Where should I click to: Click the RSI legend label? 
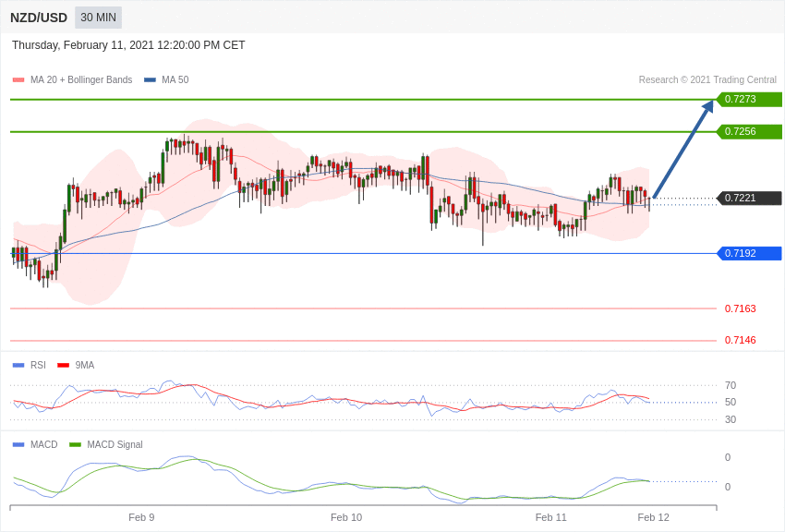coord(38,366)
